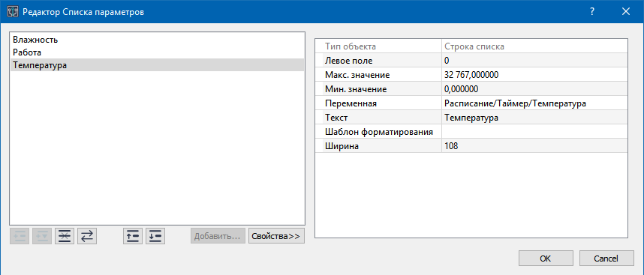Screen dimensions: 644x275
Task: Click the Левое поле property label
Action: click(x=349, y=61)
